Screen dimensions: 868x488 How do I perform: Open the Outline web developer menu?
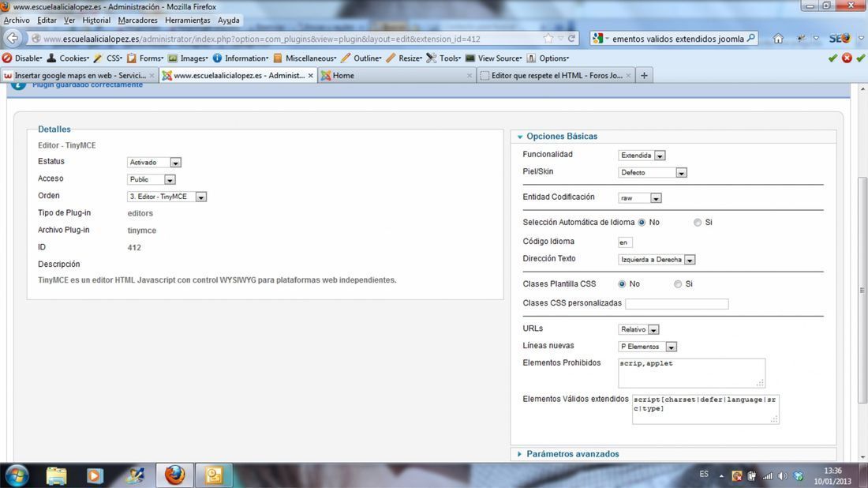(x=361, y=58)
